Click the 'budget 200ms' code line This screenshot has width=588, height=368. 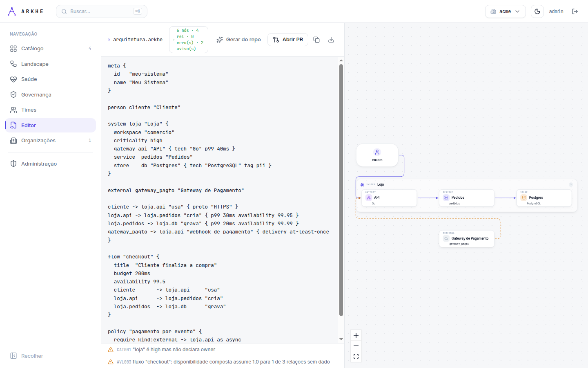coord(132,274)
